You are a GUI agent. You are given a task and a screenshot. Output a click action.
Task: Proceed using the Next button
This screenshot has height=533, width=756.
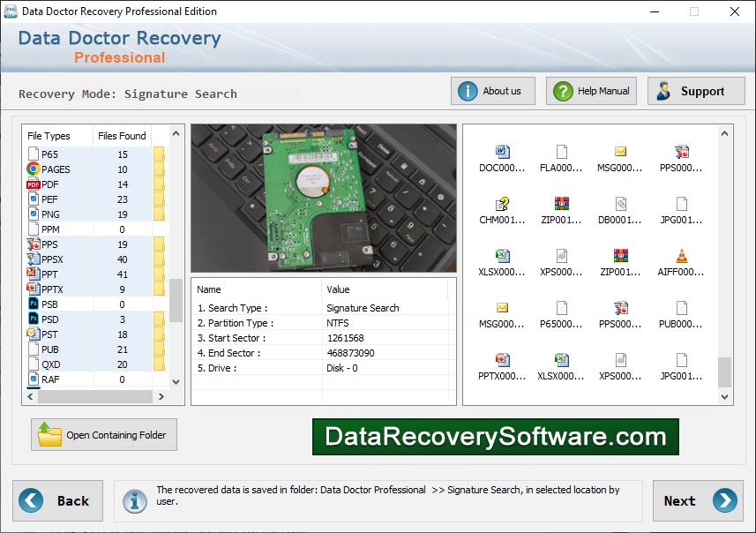click(x=697, y=500)
